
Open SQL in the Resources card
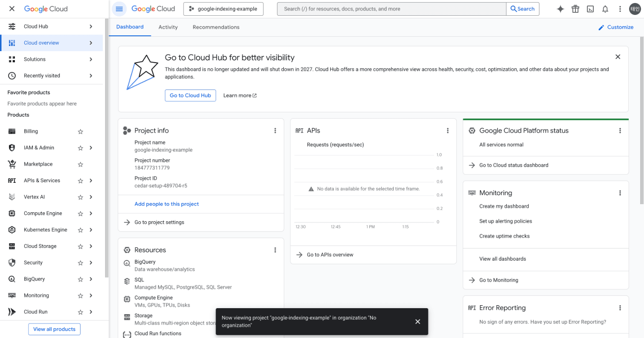click(x=139, y=280)
